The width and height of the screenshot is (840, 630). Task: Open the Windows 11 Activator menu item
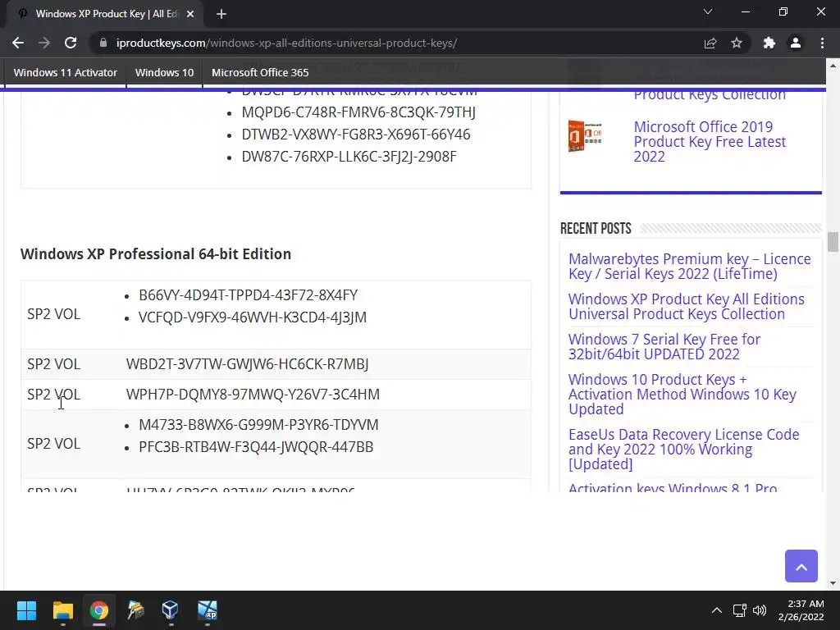(x=66, y=72)
